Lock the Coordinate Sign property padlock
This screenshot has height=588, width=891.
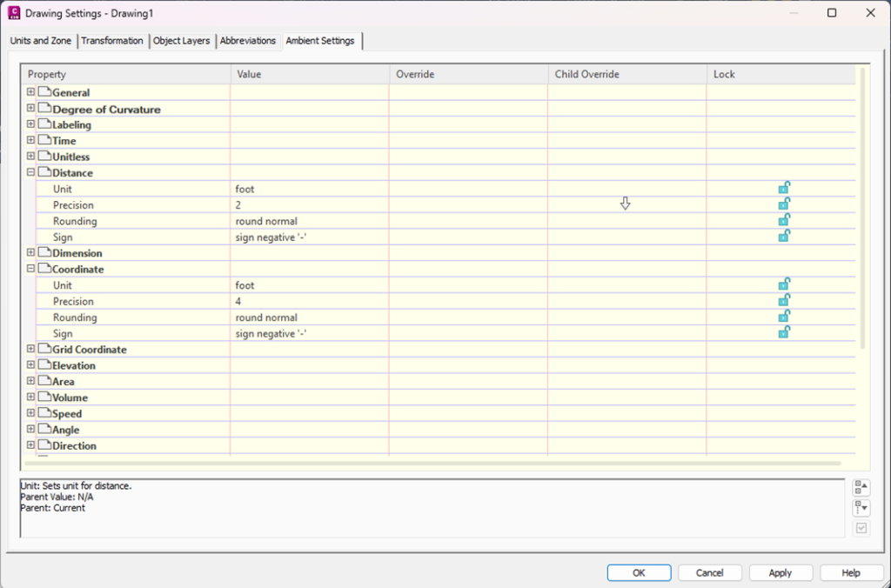[785, 332]
